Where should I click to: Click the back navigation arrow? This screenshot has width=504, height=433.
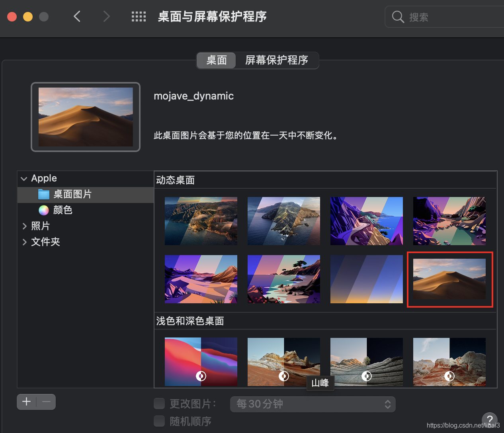coord(77,16)
